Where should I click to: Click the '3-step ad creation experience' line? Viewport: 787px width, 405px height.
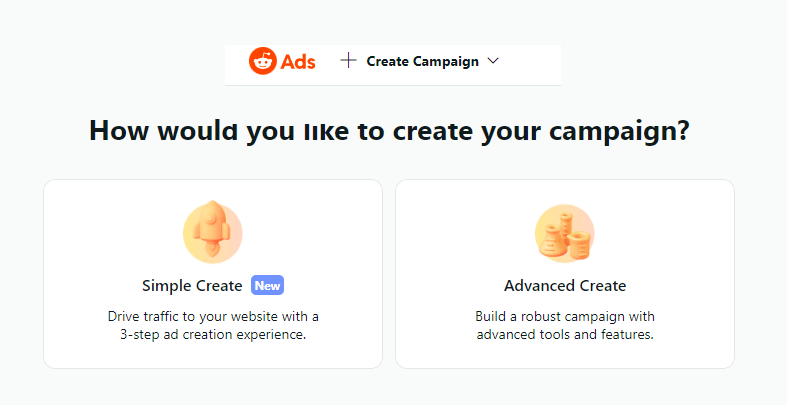click(213, 335)
